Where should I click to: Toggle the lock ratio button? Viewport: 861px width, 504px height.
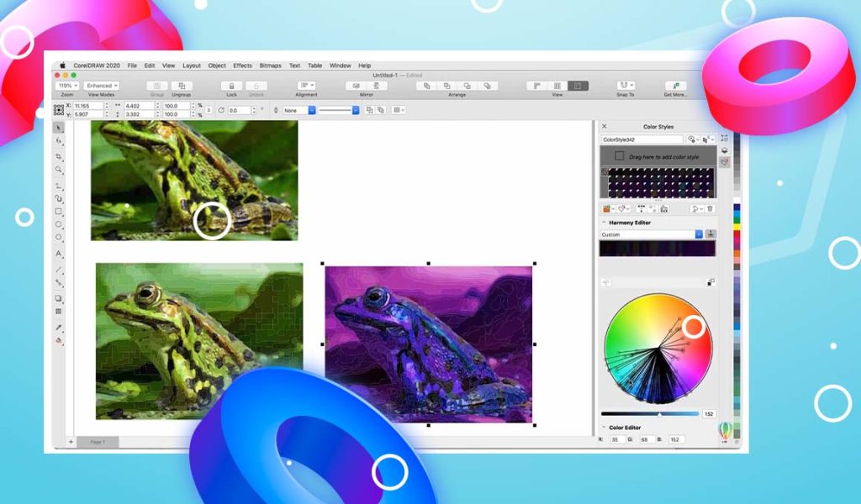(209, 110)
